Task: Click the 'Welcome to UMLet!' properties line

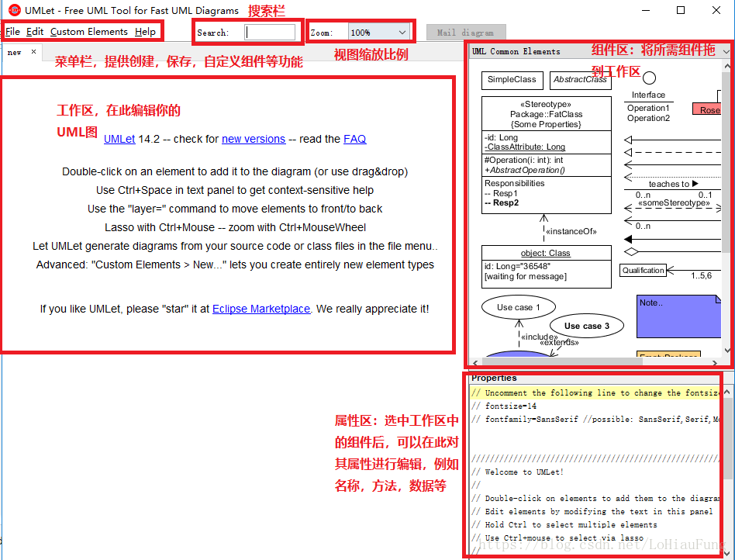Action: (x=517, y=472)
